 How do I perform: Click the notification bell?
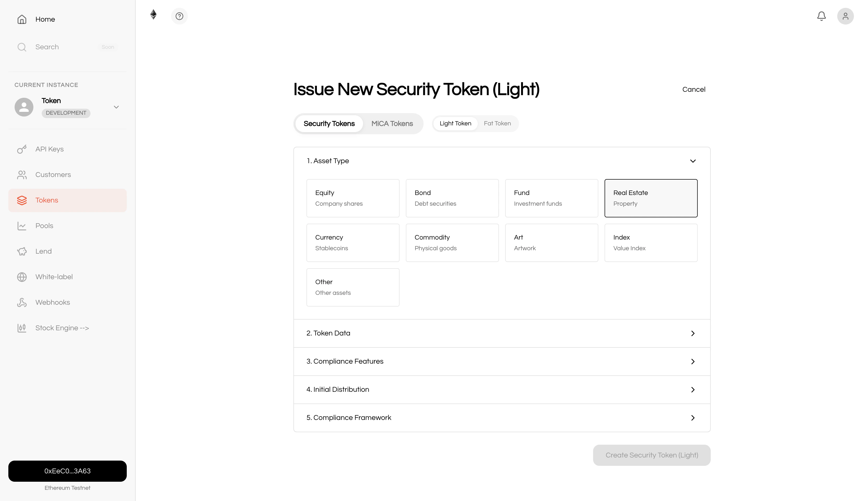point(821,16)
